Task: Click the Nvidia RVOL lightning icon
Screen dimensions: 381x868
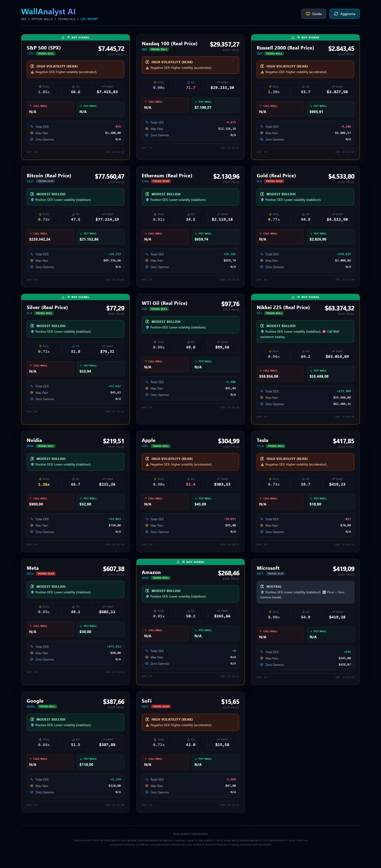Action: (40, 479)
